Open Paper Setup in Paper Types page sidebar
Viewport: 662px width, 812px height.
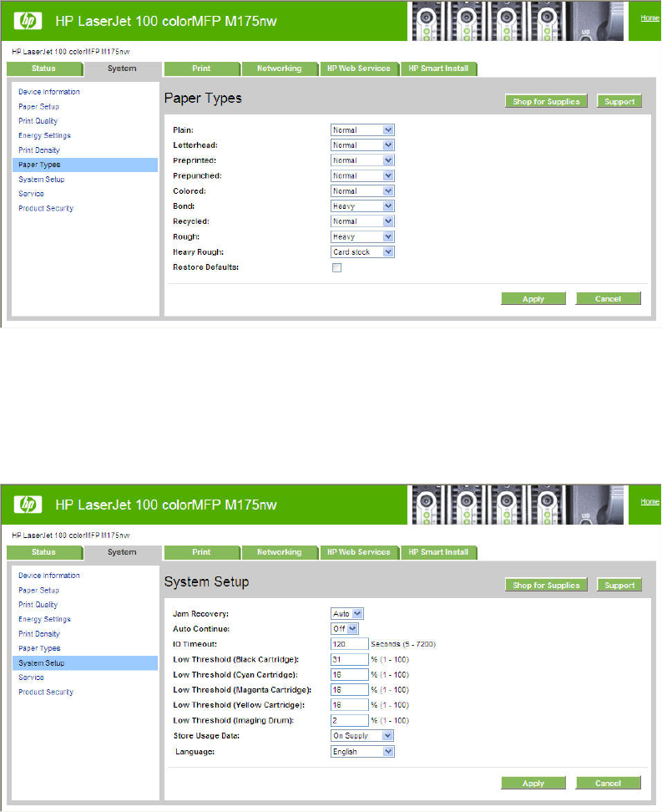pyautogui.click(x=39, y=107)
